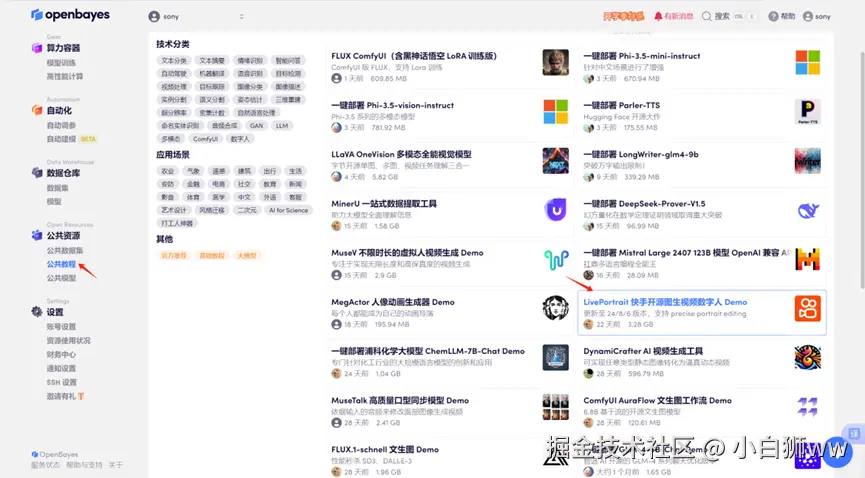Click the FLUX ComfyUI tutorial thumbnail image
Screen dimensions: 865x478
556,62
